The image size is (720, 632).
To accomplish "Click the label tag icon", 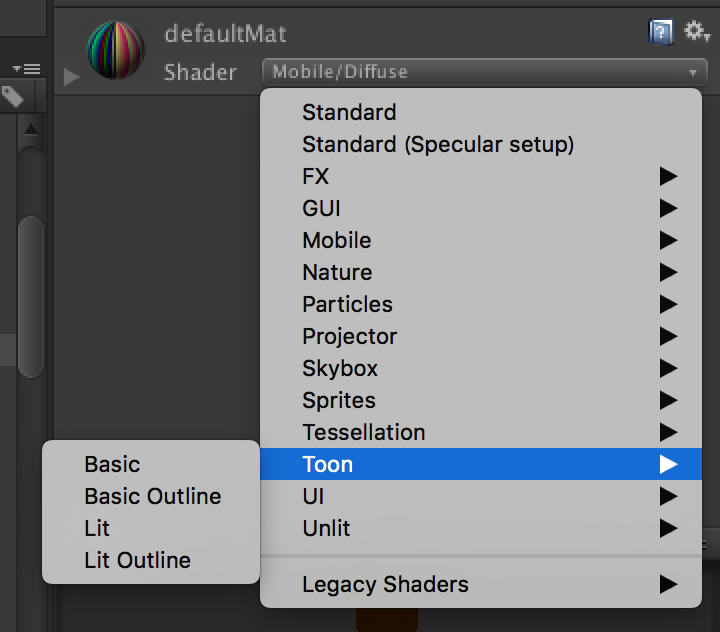I will 13,96.
